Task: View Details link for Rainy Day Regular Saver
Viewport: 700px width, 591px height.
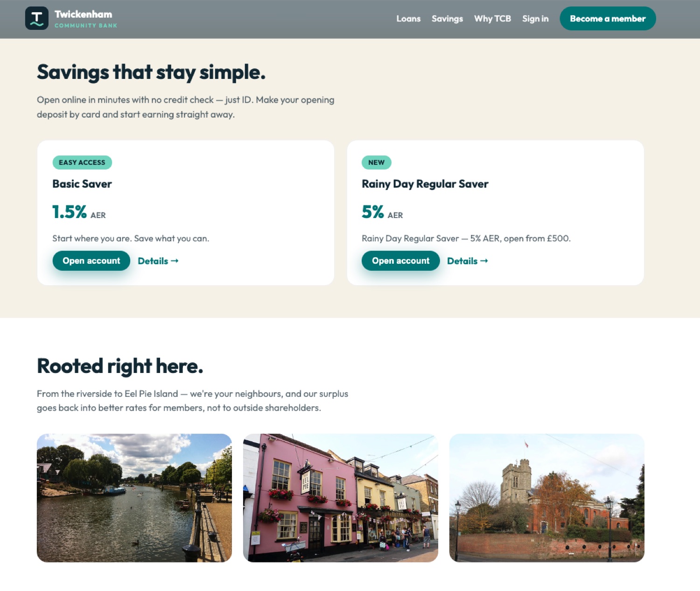Action: 468,261
